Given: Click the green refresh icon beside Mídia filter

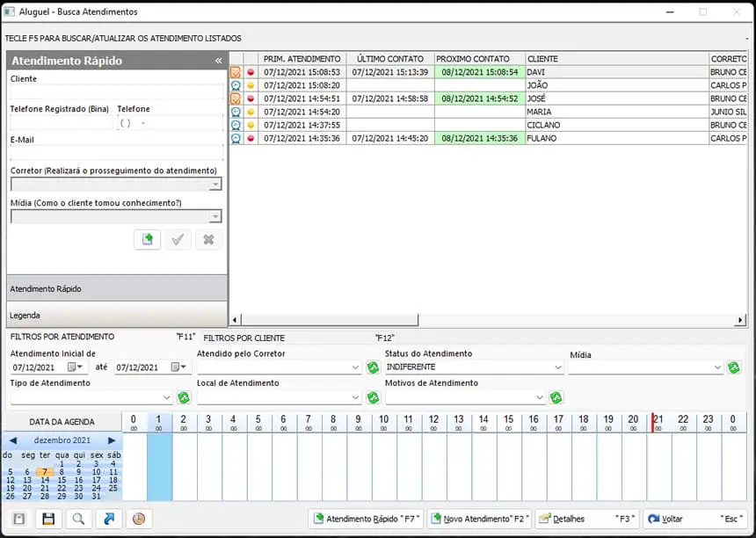Looking at the screenshot, I should 734,367.
